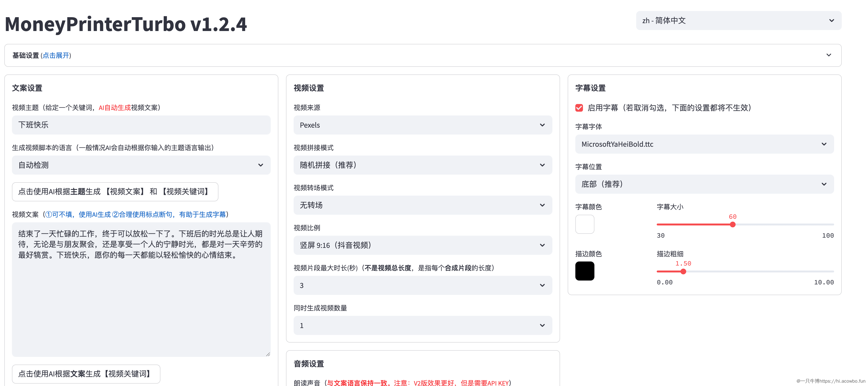Viewport: 868px width, 386px height.
Task: Click the 描边粗细 slider handle
Action: (683, 271)
